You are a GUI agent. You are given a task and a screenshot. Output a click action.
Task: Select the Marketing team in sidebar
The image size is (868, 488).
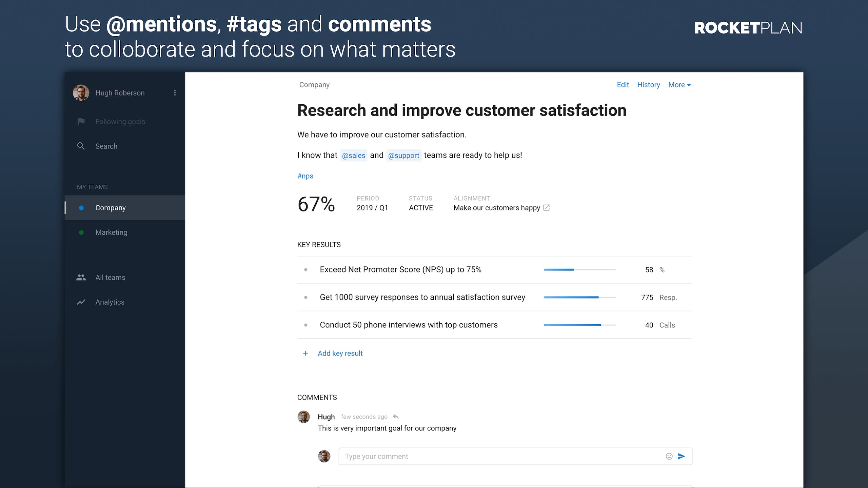click(x=125, y=232)
